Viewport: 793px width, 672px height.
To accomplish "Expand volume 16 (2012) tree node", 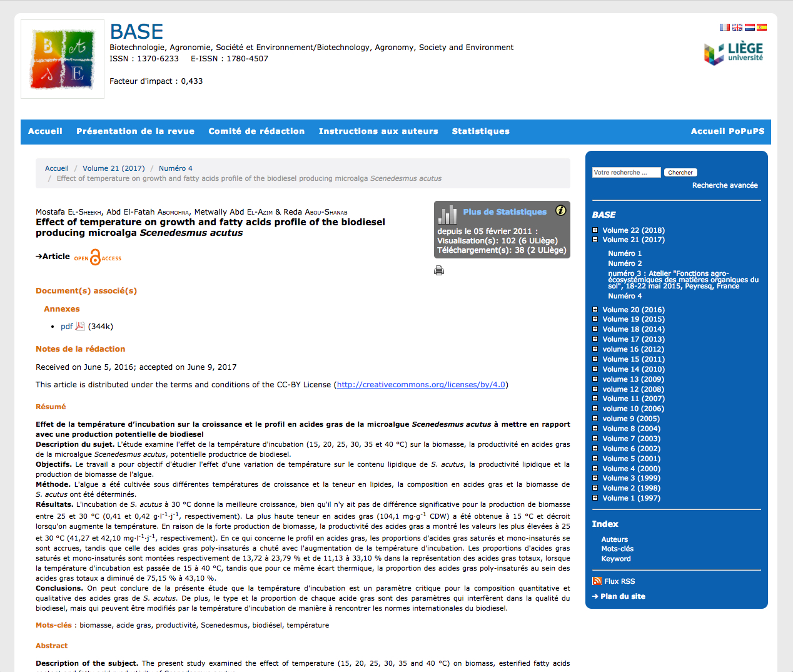I will click(x=595, y=349).
